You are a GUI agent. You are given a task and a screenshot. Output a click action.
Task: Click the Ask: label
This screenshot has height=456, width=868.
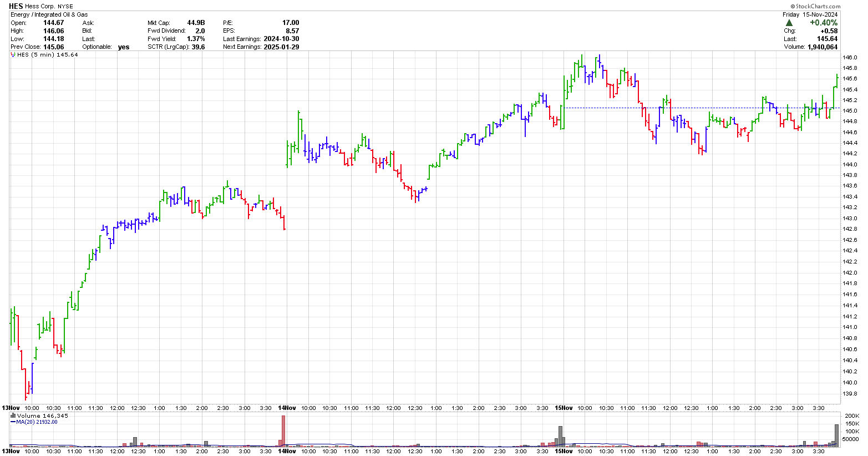coord(88,23)
